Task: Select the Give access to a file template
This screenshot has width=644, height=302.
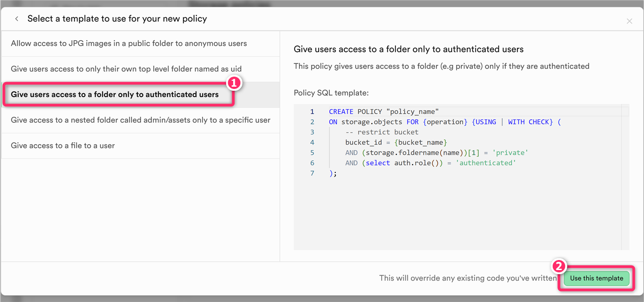Action: click(63, 146)
